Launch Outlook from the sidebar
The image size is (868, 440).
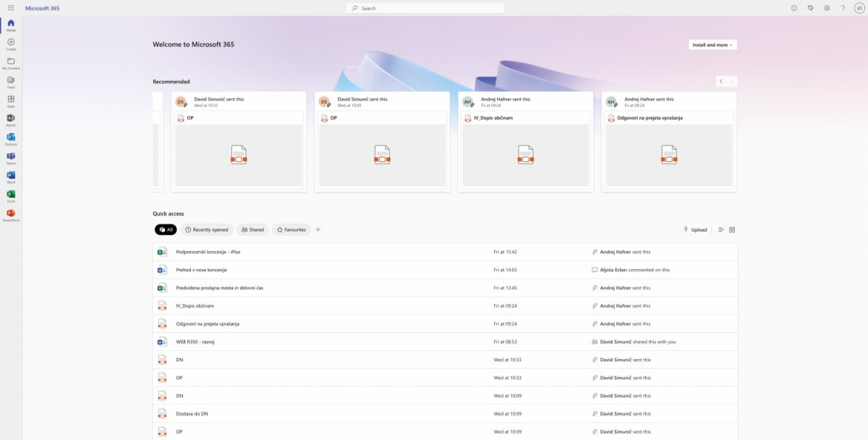coord(11,139)
